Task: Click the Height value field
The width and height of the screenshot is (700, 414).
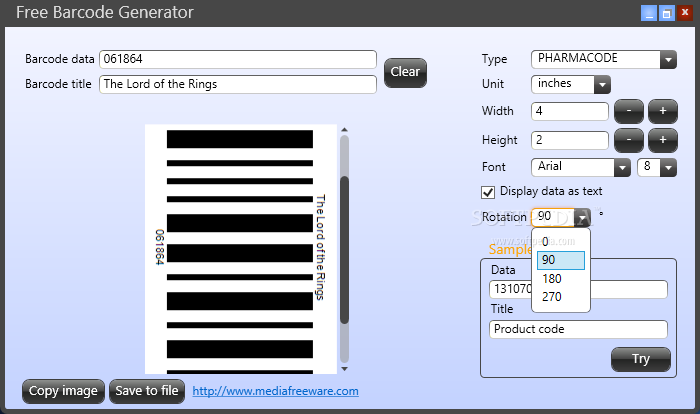Action: point(570,140)
